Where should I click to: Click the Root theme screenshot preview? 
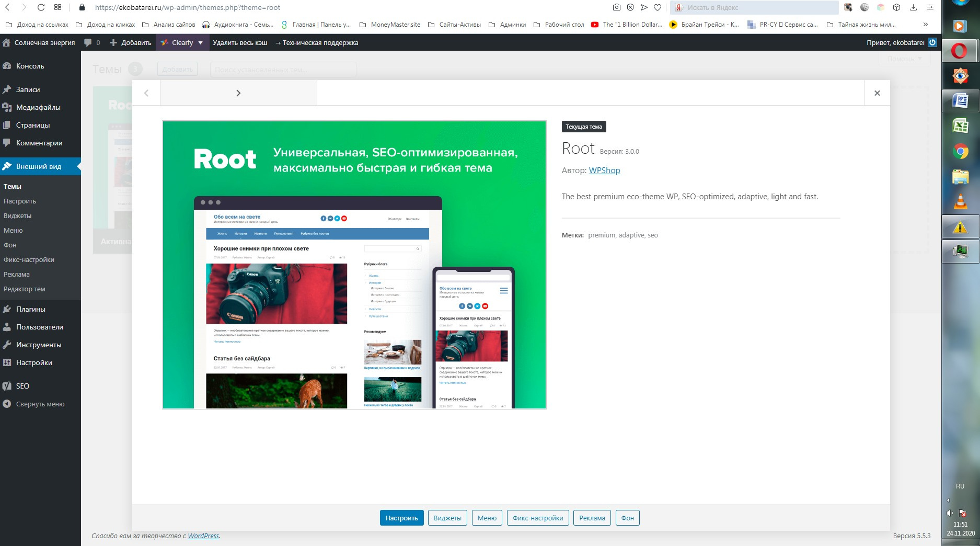pos(354,265)
